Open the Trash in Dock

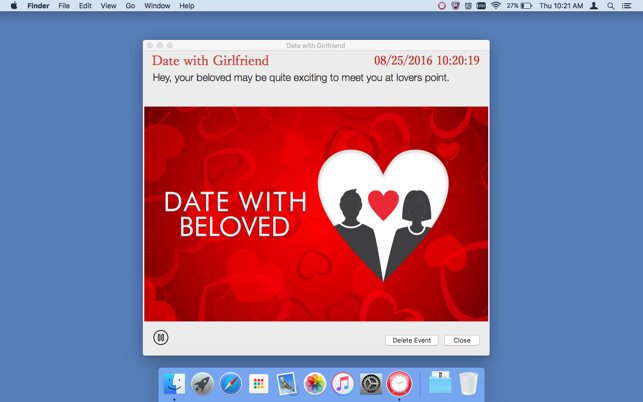[468, 384]
